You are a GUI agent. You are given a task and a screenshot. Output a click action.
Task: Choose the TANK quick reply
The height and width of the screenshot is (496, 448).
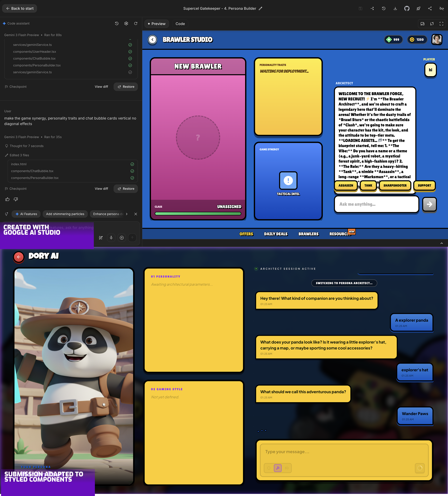368,186
